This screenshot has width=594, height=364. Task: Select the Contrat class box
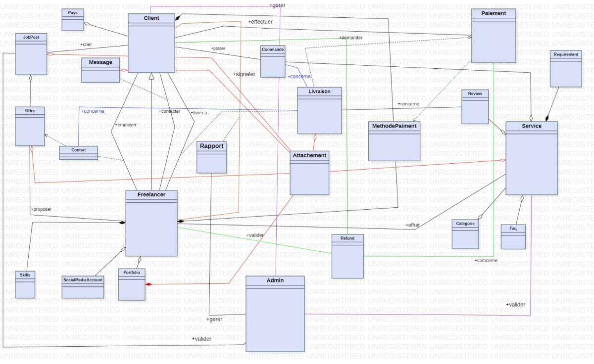78,153
